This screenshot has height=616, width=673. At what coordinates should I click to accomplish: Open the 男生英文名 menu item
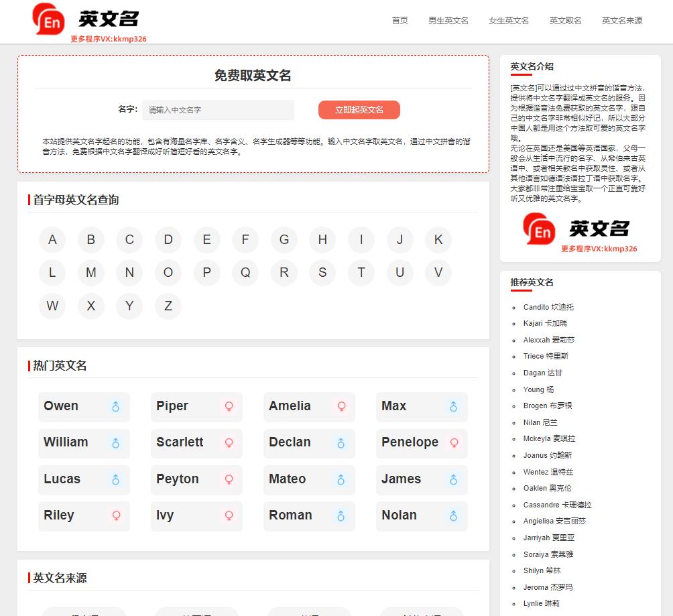[x=448, y=21]
